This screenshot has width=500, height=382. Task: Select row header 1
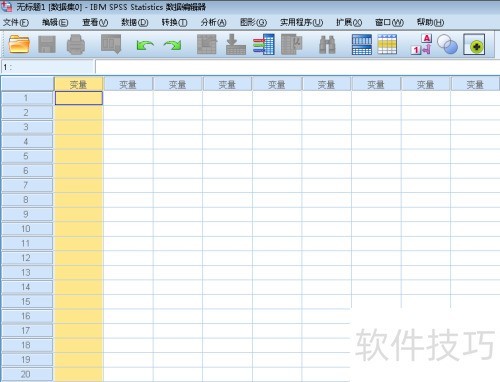tap(27, 98)
